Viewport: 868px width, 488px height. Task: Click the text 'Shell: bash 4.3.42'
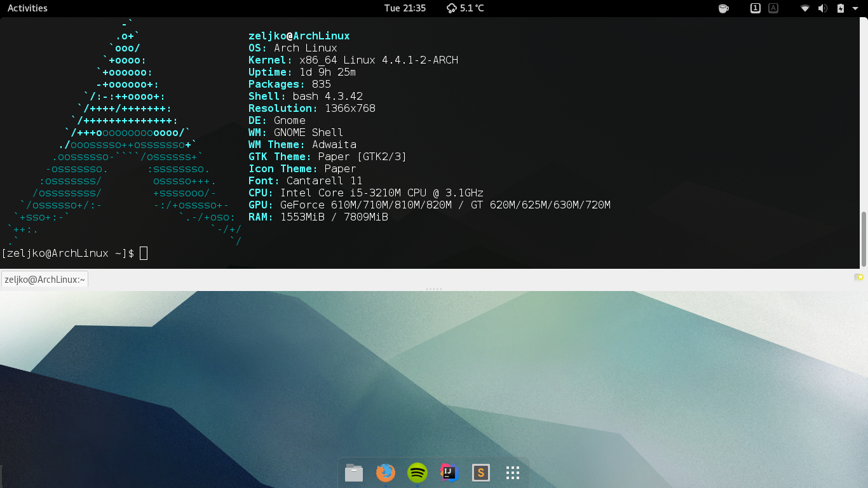[306, 97]
